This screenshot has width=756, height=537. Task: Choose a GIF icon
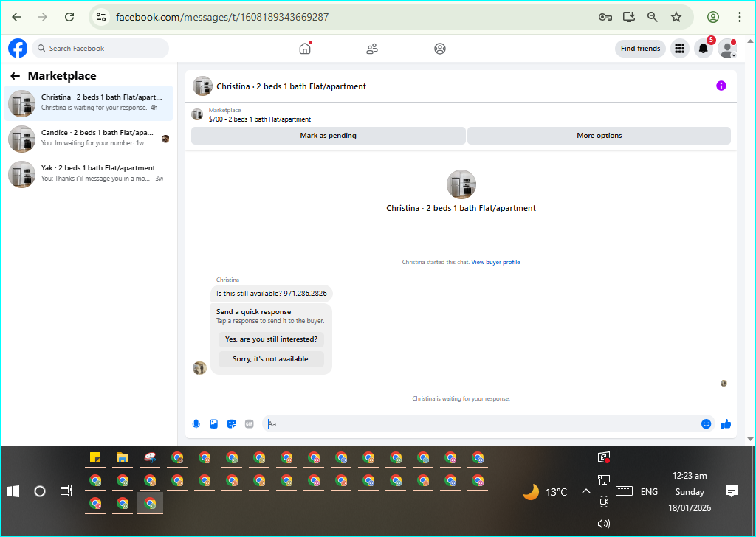(250, 424)
